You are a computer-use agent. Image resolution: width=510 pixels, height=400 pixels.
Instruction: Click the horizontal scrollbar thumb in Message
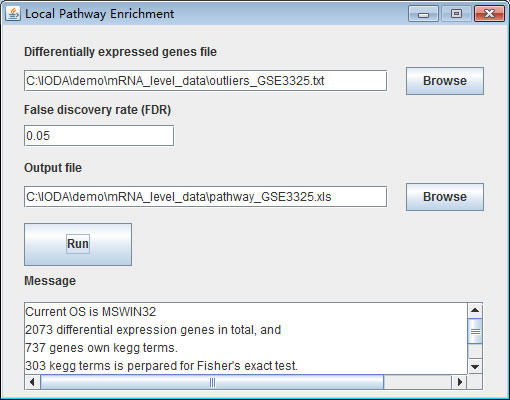coord(212,382)
